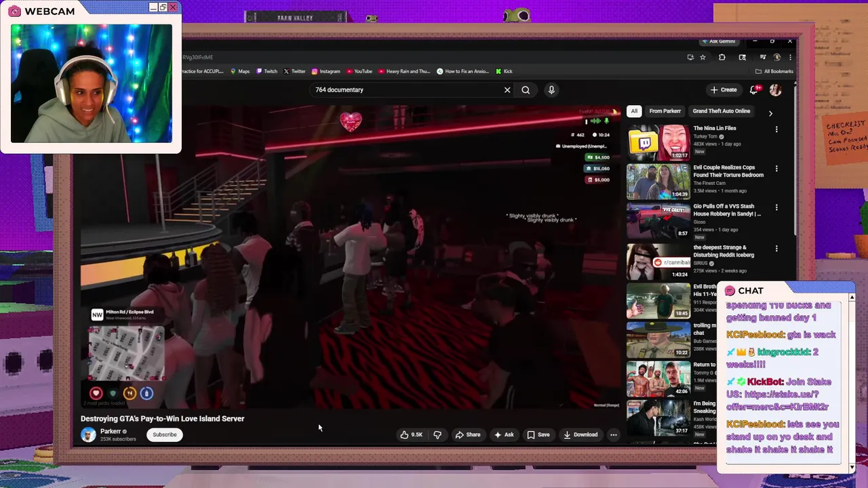Subscribe to Parkerr channel
868x488 pixels.
pos(164,434)
